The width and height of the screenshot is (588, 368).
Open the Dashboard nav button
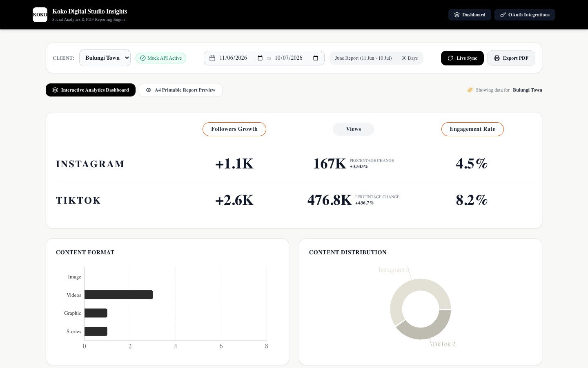click(470, 15)
